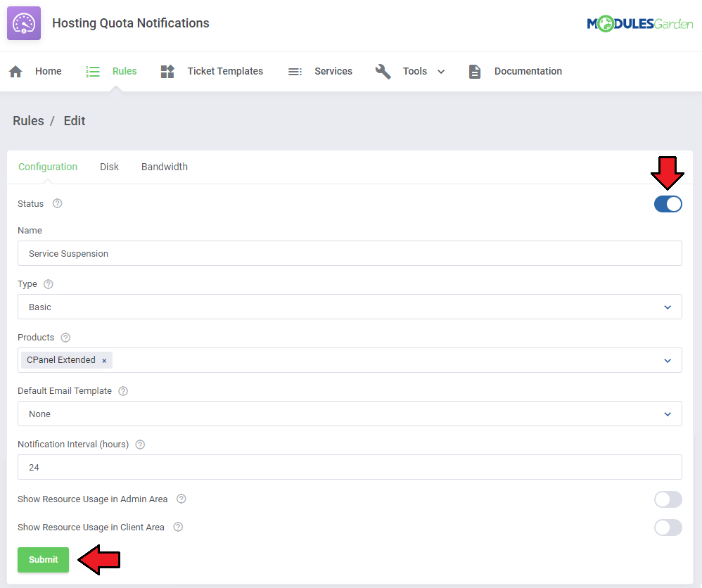Open the Documentation link
702x588 pixels.
point(528,71)
